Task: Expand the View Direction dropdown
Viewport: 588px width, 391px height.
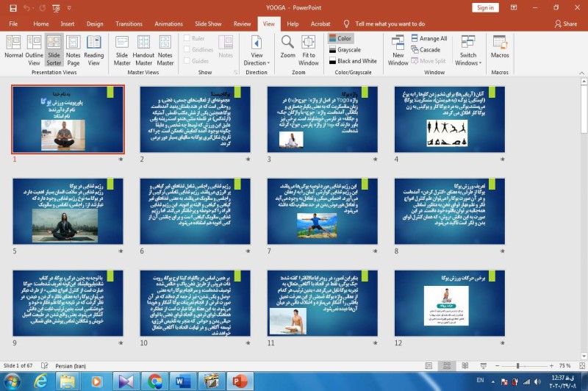Action: 257,50
